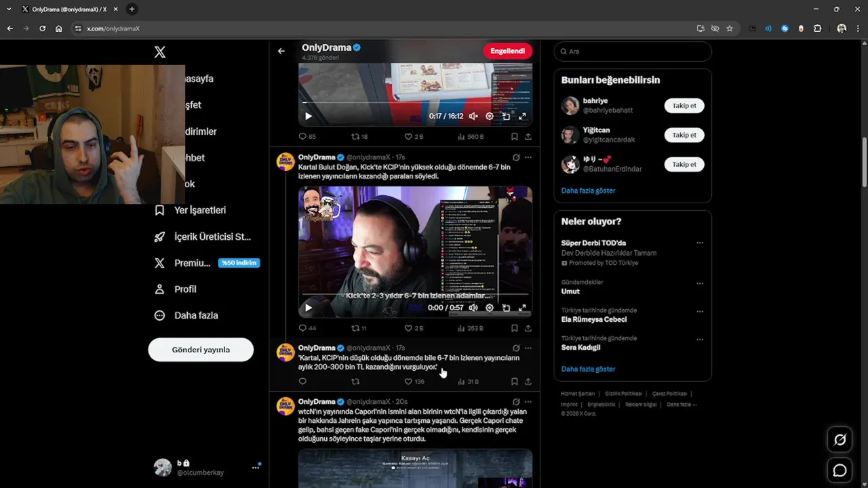Bookmark this page with Chrome star
The image size is (868, 488).
click(730, 28)
